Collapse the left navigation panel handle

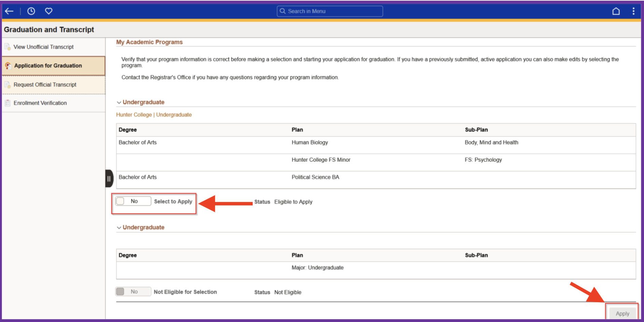click(x=109, y=178)
